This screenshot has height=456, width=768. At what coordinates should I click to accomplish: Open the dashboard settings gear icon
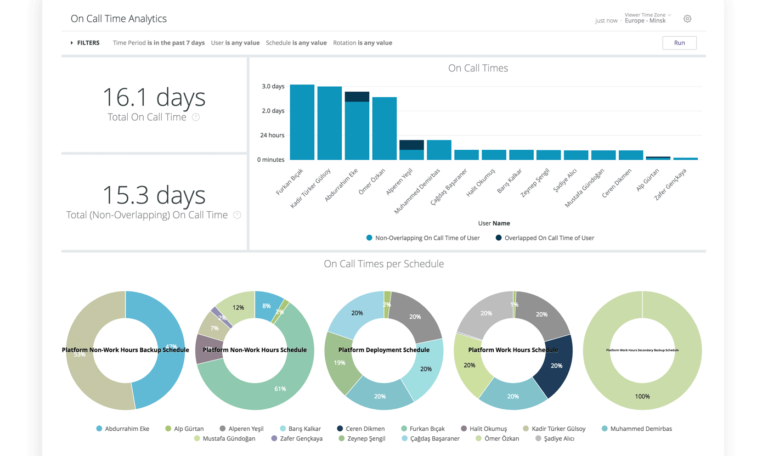click(687, 19)
